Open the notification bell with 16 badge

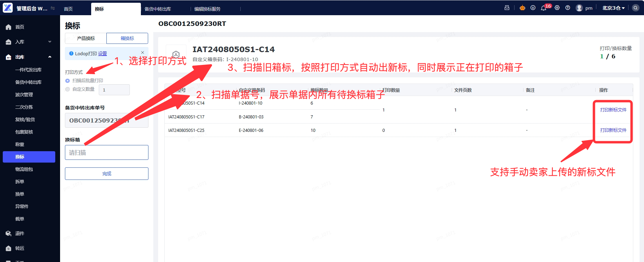pyautogui.click(x=544, y=8)
